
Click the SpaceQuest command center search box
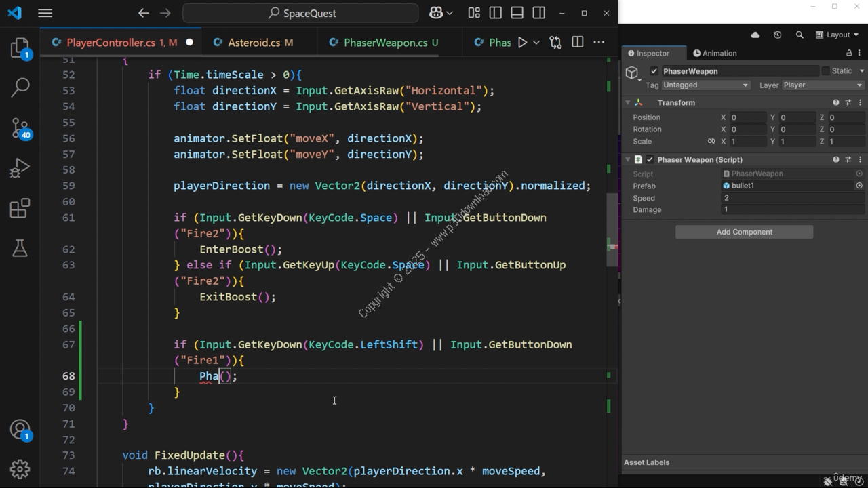tap(300, 13)
